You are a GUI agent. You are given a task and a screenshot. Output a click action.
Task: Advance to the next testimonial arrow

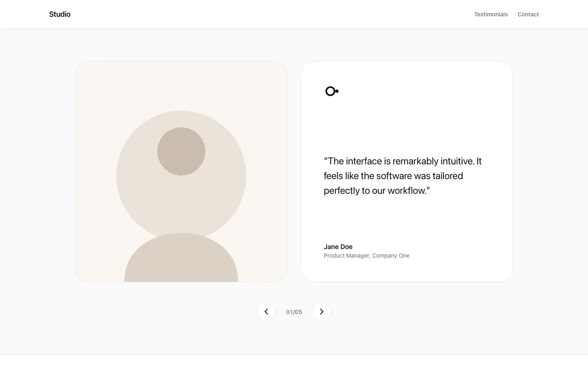tap(322, 312)
